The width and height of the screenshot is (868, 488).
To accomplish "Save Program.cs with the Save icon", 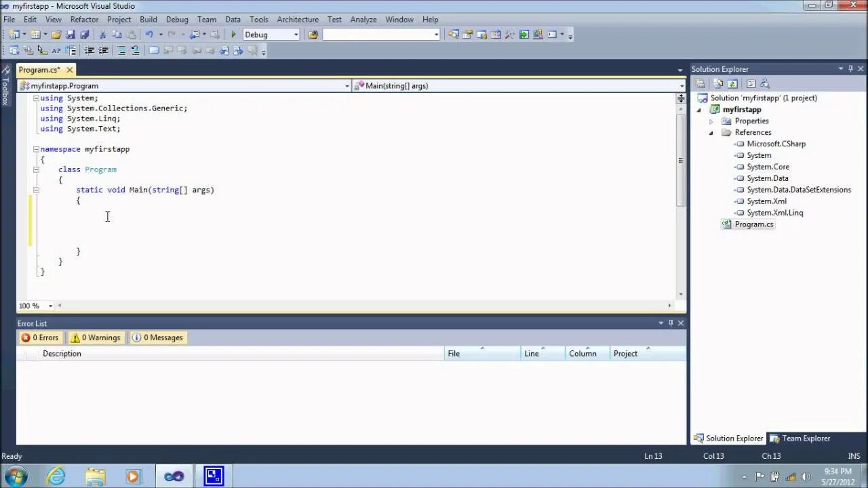I will pos(71,35).
